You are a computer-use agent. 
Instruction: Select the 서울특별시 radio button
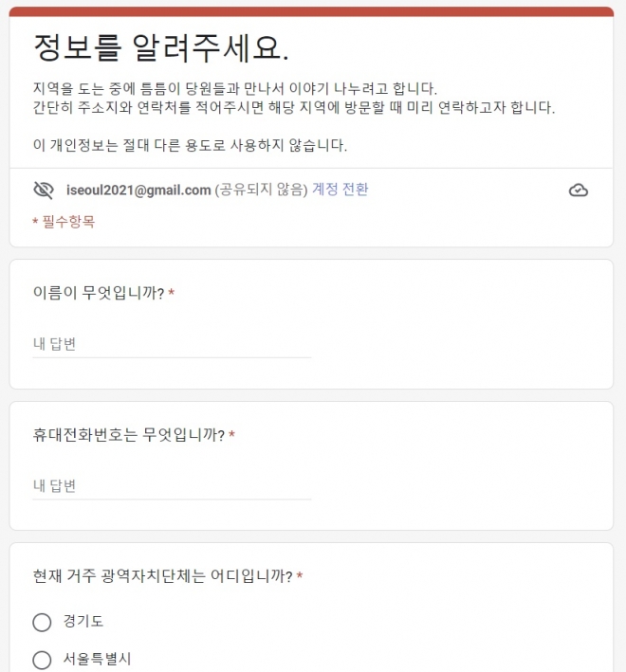coord(42,660)
